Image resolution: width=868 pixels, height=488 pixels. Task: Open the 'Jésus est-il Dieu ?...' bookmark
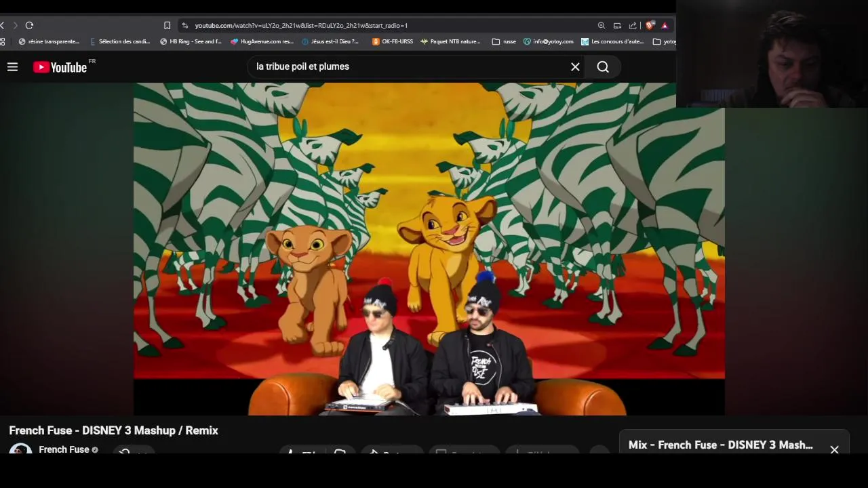(x=330, y=41)
